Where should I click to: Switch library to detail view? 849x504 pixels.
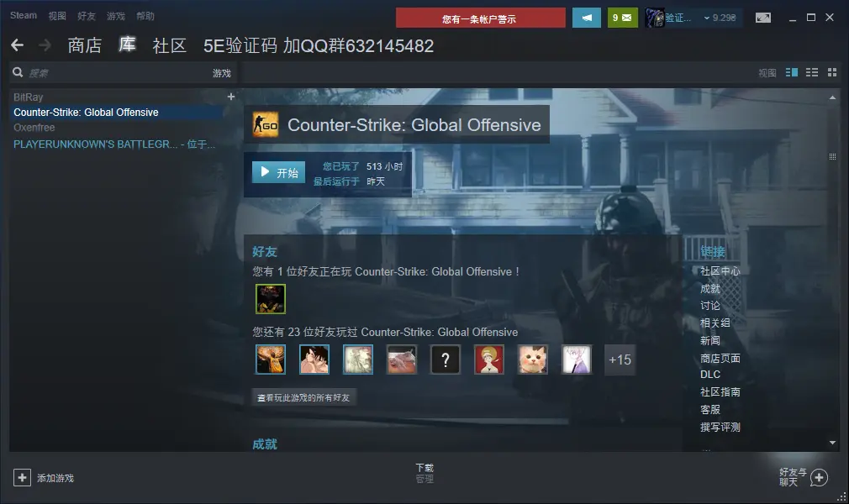[792, 72]
